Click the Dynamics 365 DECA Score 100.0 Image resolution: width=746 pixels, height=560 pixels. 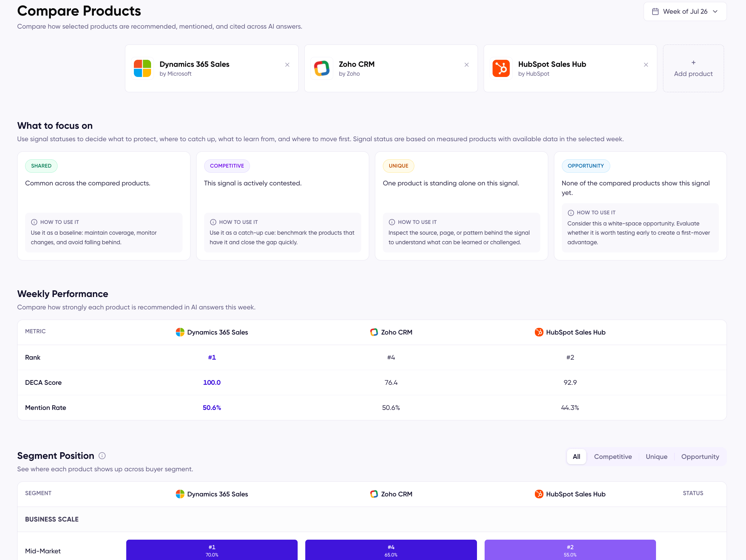click(x=212, y=382)
